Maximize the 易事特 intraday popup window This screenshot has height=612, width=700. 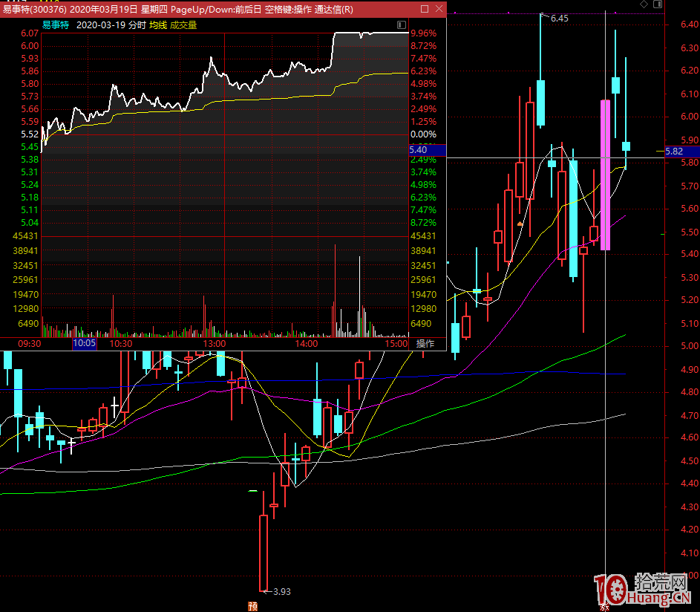pyautogui.click(x=425, y=10)
